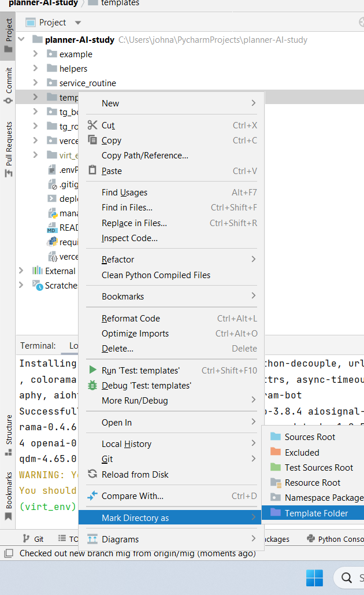Viewport: 364px width, 595px height.
Task: Click the tool windows toggle icon in status bar
Action: click(x=8, y=553)
